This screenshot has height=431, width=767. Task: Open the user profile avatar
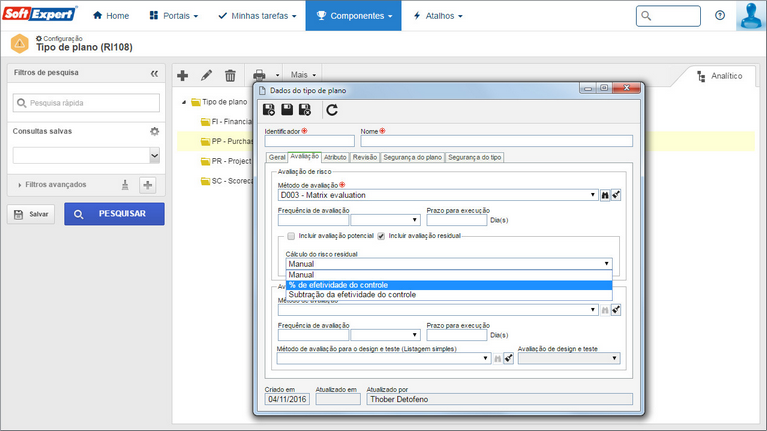[x=751, y=16]
